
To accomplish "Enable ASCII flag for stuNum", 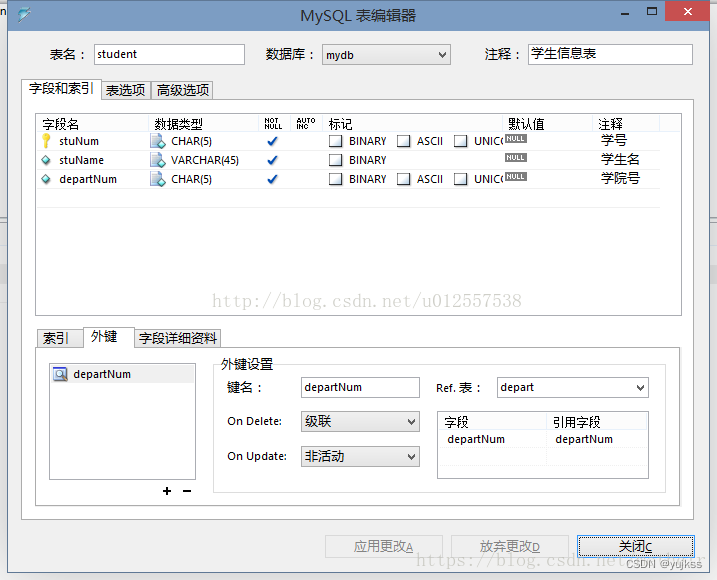I will [x=403, y=141].
